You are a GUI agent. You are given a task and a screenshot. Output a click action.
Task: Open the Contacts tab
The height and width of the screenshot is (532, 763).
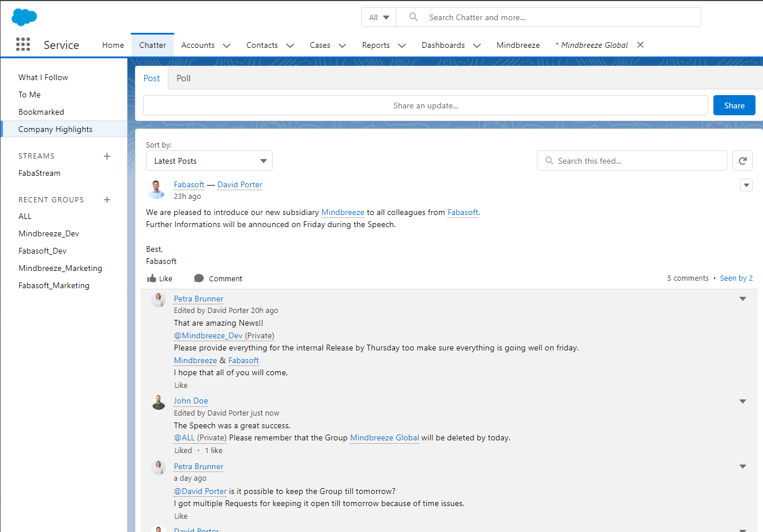coord(262,45)
